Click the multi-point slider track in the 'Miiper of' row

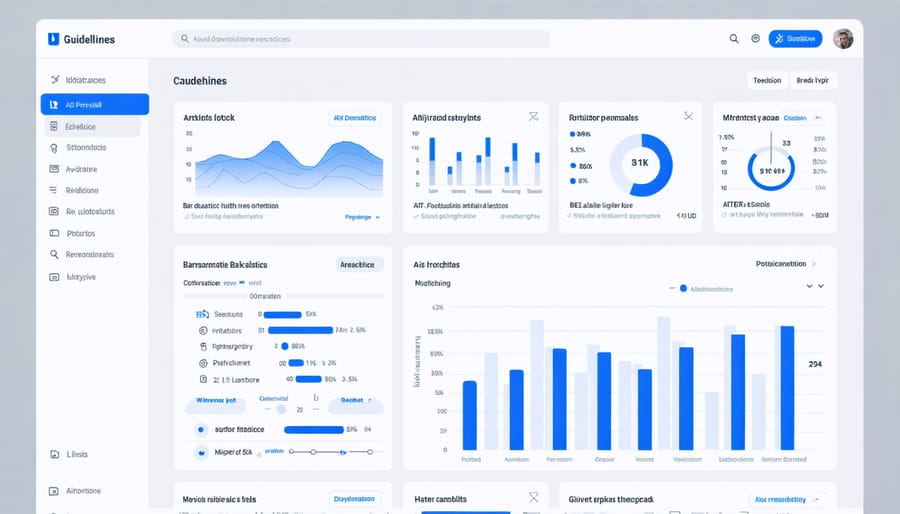[331, 452]
